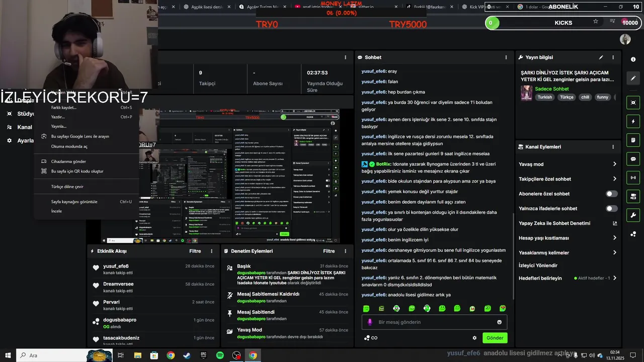644x362 pixels.
Task: Open chat settings gear beside Gönder
Action: (x=474, y=338)
